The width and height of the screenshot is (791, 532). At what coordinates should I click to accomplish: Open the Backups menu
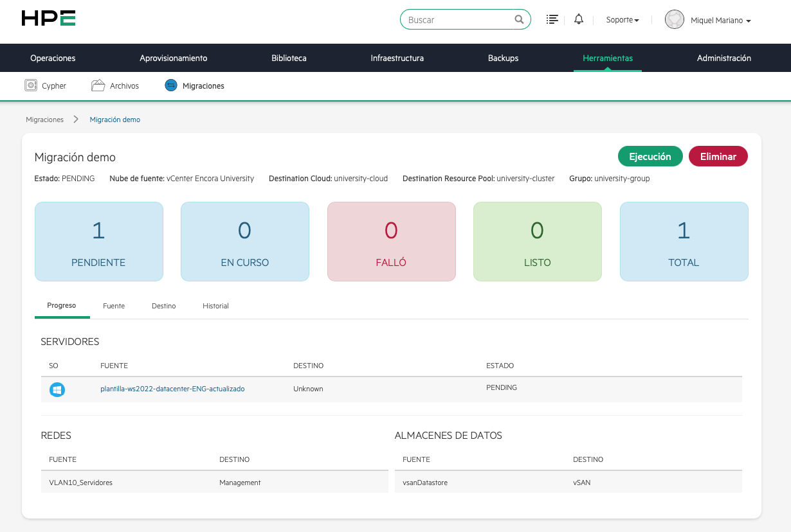point(503,58)
